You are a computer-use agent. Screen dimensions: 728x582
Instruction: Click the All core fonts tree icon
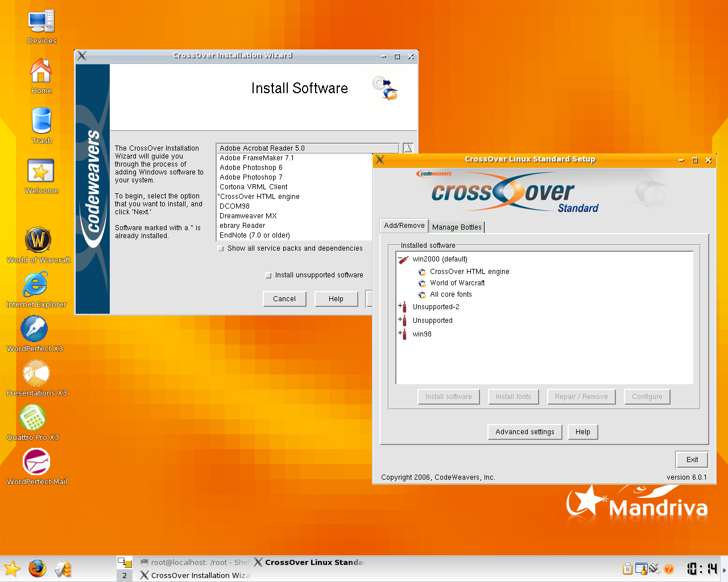(422, 294)
